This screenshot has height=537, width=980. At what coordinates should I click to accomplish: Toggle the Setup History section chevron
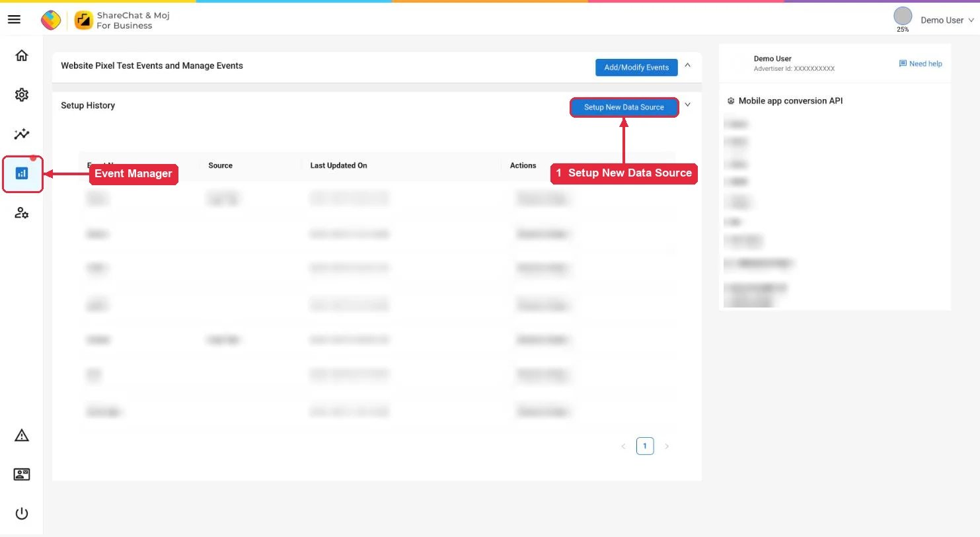(688, 104)
